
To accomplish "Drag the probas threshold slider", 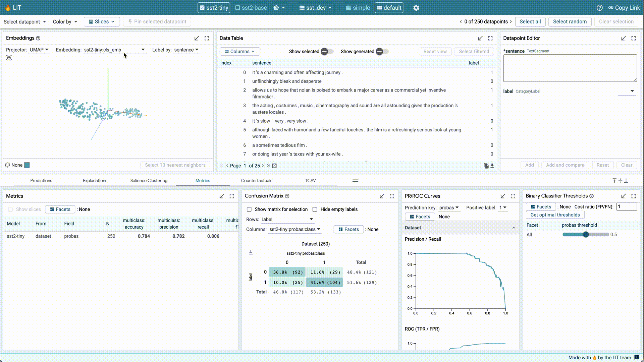I will point(586,234).
